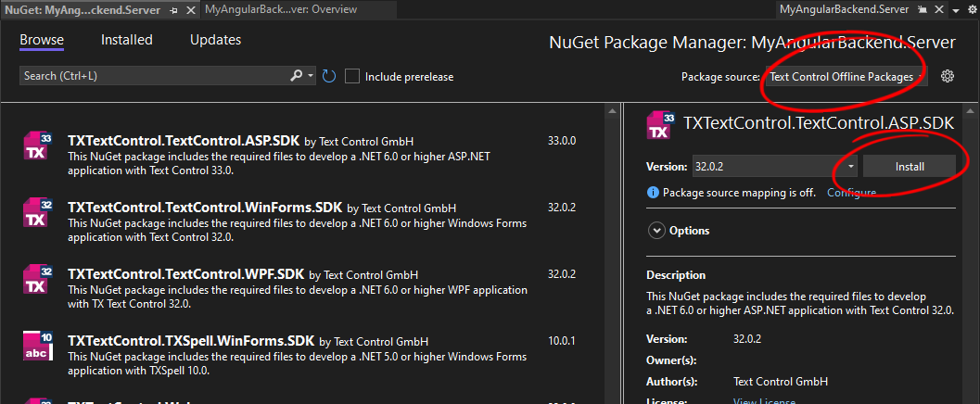Open the Configure link for source mapping
Viewport: 980px width, 404px height.
[x=851, y=193]
